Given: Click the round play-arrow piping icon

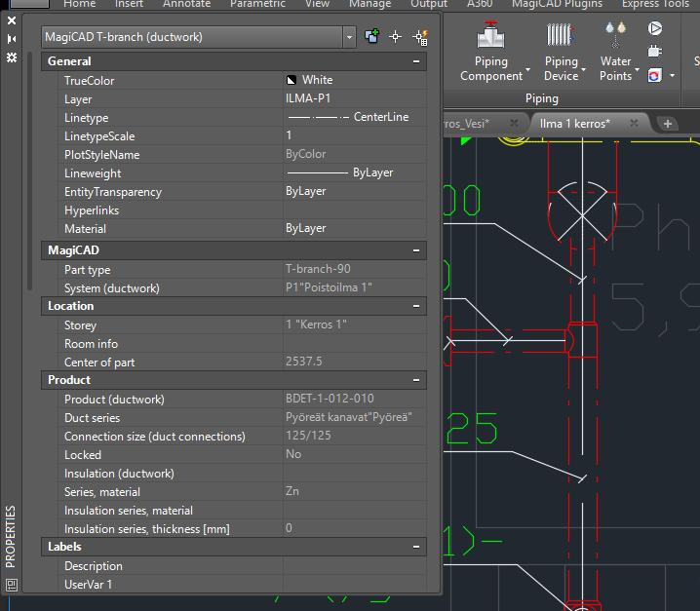Looking at the screenshot, I should point(654,28).
